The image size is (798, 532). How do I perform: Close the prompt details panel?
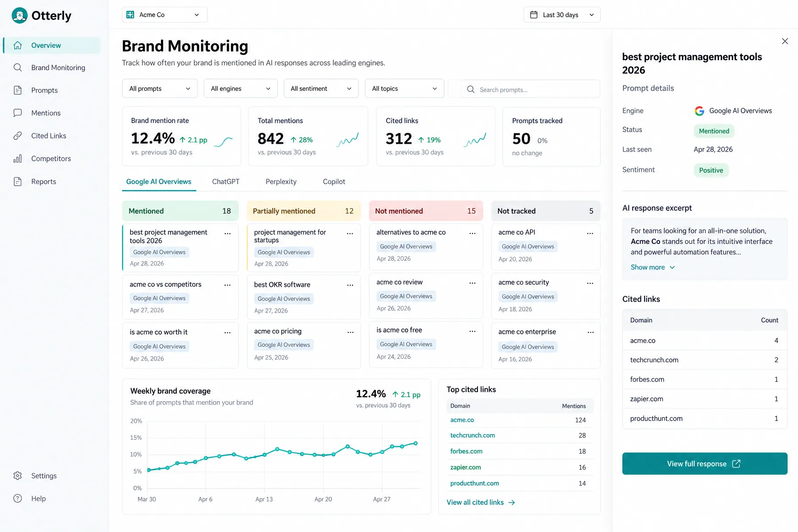point(785,41)
